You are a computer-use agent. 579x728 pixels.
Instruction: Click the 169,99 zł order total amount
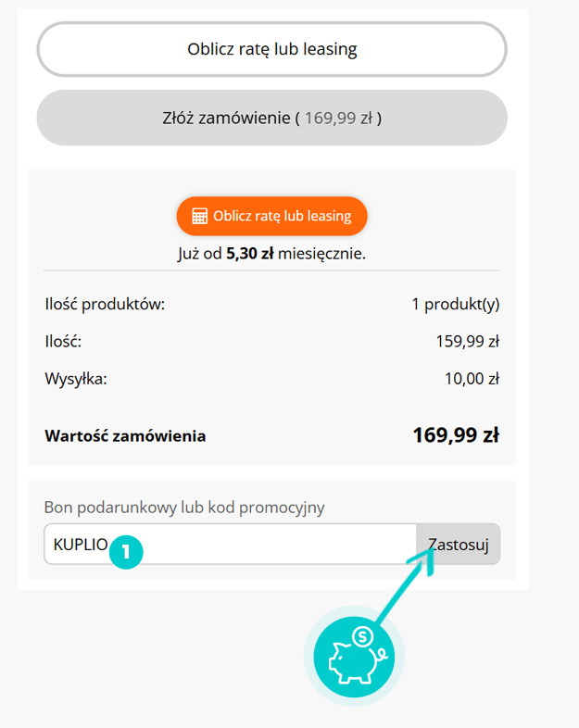click(456, 435)
